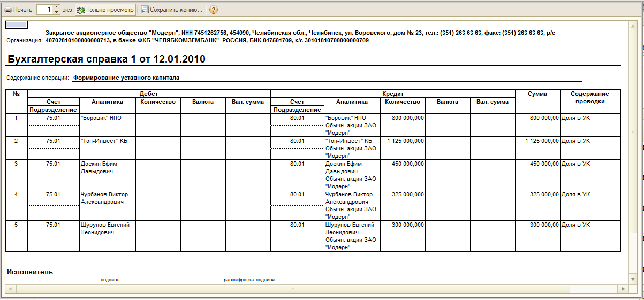Click the text Формирование уставного капитала
This screenshot has height=300, width=644.
coord(126,78)
